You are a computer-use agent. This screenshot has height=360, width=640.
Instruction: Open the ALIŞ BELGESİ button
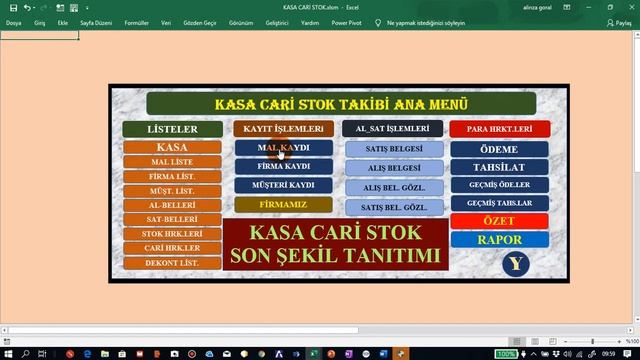click(x=394, y=168)
